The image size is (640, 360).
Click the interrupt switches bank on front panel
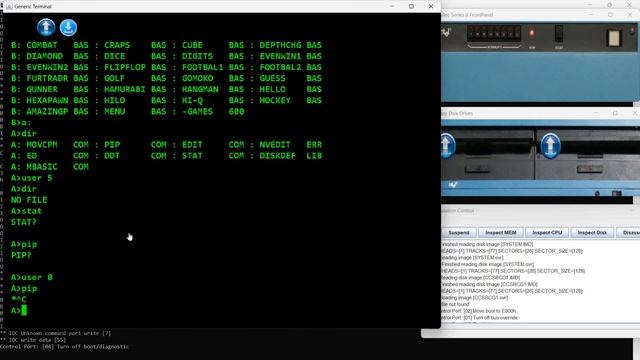pyautogui.click(x=494, y=33)
